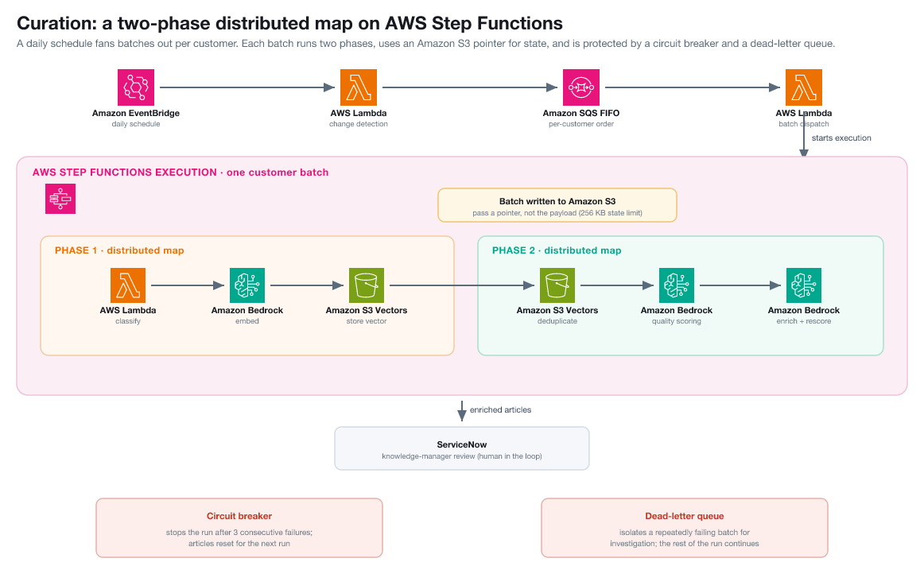Click the Bedrock enrich + rescore icon
This screenshot has width=924, height=574.
(x=804, y=285)
